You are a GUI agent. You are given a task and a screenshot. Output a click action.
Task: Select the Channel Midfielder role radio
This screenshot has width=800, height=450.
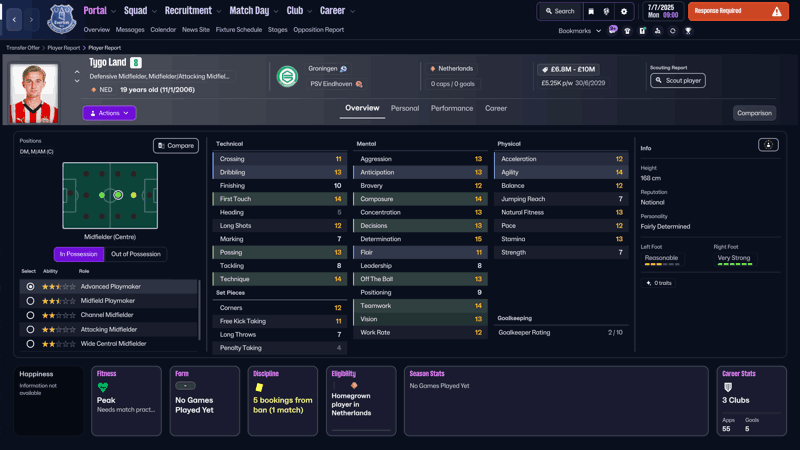(x=30, y=315)
